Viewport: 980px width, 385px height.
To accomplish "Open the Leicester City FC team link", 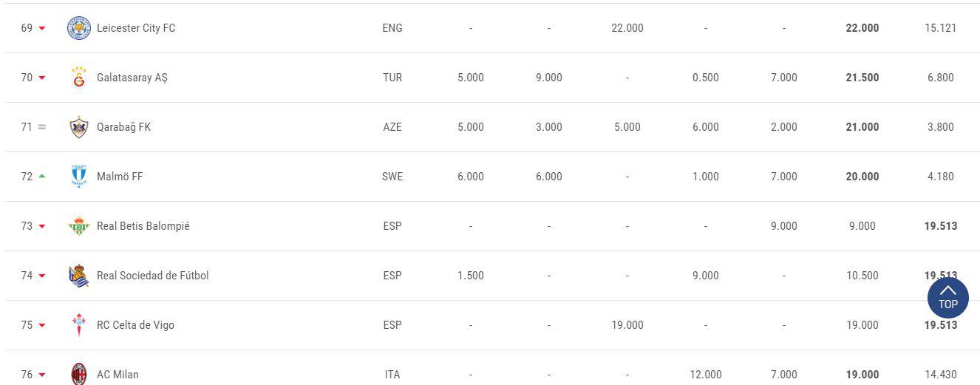I will click(x=136, y=28).
